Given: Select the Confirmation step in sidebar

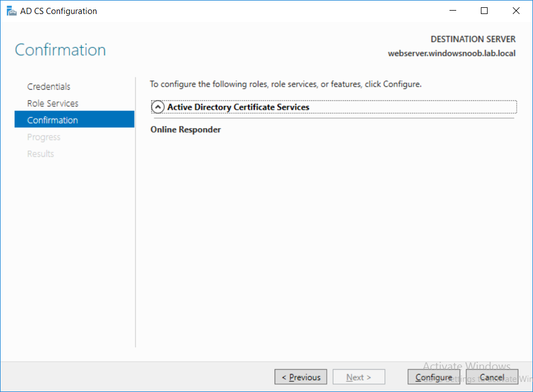Looking at the screenshot, I should (x=75, y=120).
